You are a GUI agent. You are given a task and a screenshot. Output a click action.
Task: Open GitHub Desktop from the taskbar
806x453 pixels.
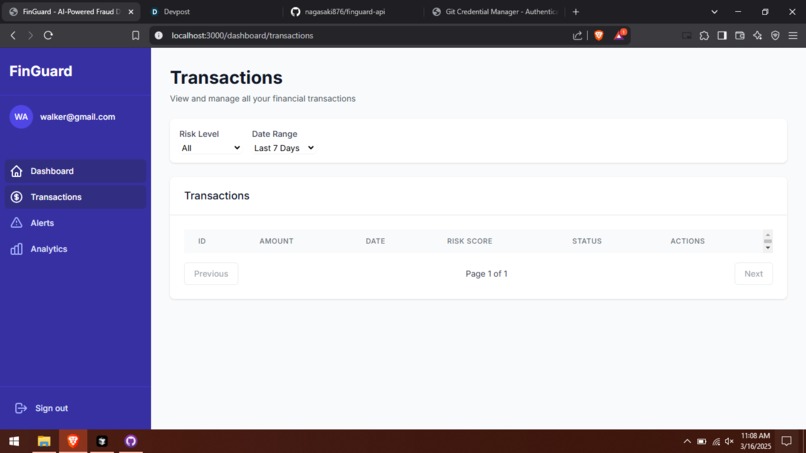(x=131, y=441)
